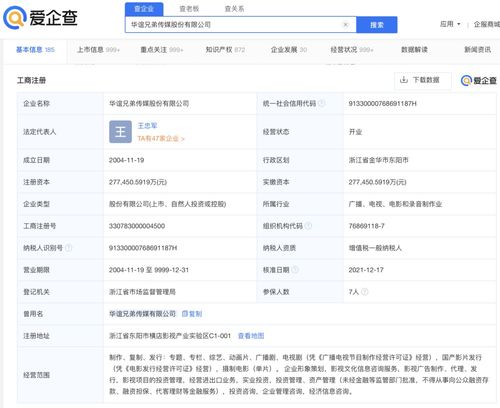Image resolution: width=500 pixels, height=408 pixels.
Task: Open the 新闻资讯 tab
Action: (x=478, y=50)
